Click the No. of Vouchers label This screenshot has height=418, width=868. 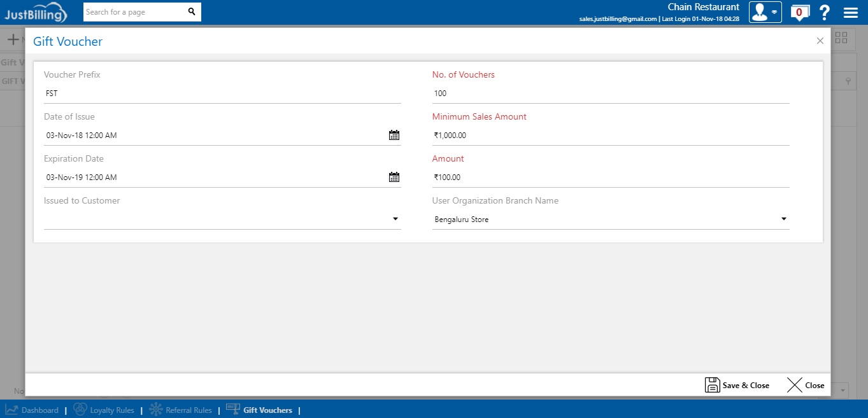point(463,74)
